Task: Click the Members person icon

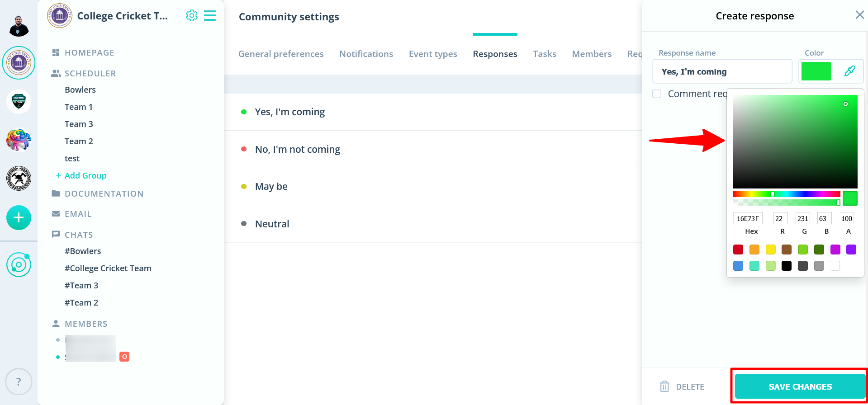Action: 56,324
